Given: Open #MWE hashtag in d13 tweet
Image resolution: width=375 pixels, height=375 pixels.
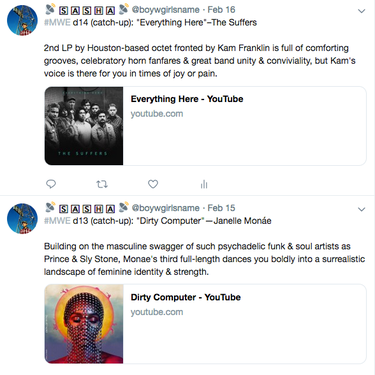Looking at the screenshot, I should pyautogui.click(x=57, y=221).
